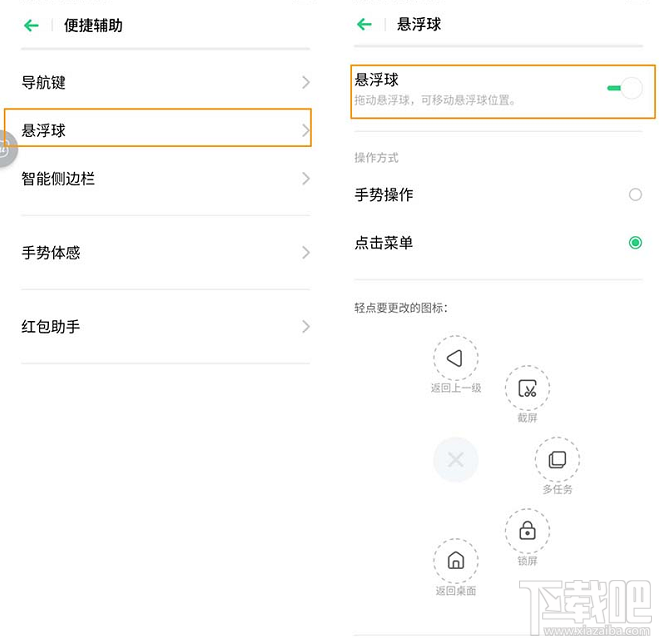Click the 悬浮球 page title
This screenshot has width=659, height=641.
click(419, 24)
